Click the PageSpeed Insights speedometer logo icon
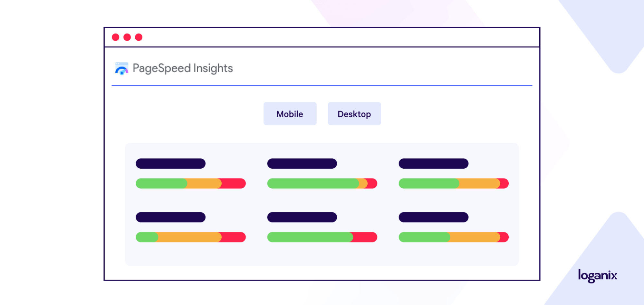Image resolution: width=644 pixels, height=305 pixels. pyautogui.click(x=122, y=69)
